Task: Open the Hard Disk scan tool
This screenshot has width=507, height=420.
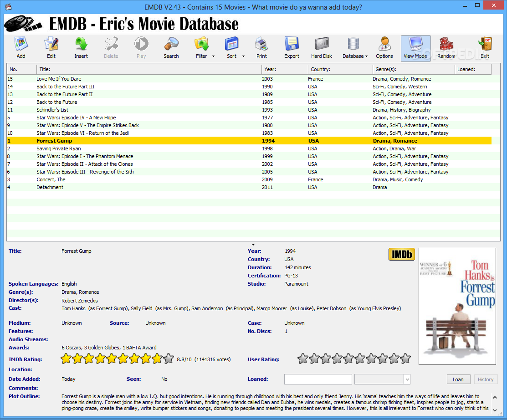Action: 322,48
